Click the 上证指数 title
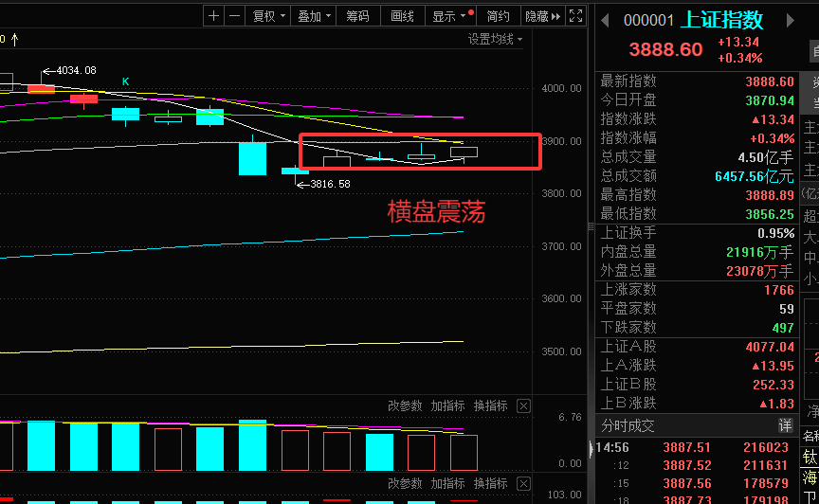Screen dimensions: 819x504 coord(723,21)
